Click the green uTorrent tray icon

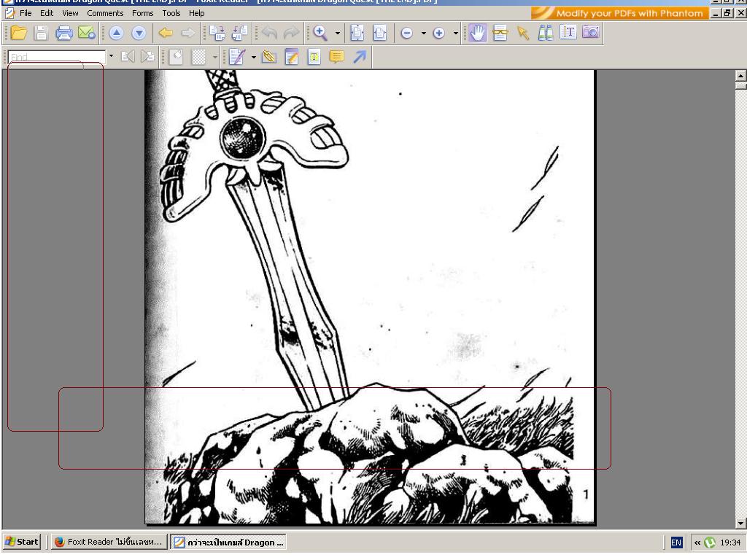point(710,542)
